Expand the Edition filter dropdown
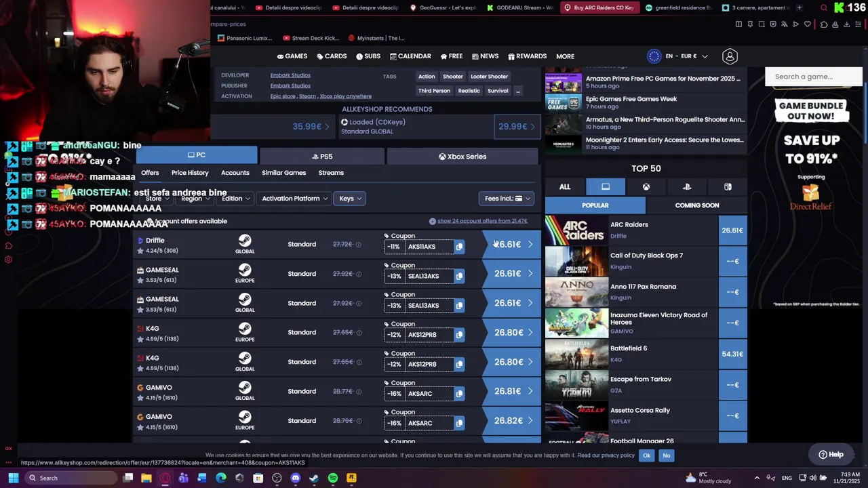Screen dimensions: 868x488 (235, 199)
